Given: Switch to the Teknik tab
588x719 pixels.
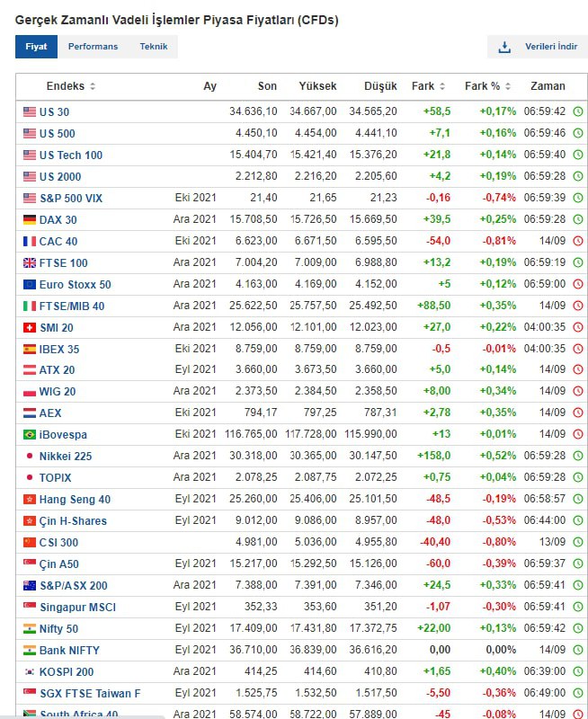Looking at the screenshot, I should 154,47.
